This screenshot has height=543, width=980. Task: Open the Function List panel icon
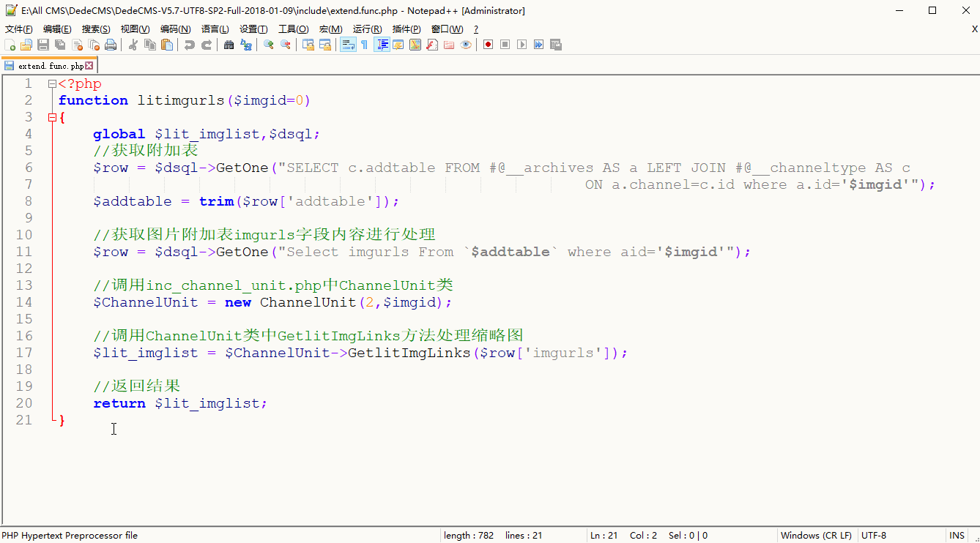coord(432,45)
